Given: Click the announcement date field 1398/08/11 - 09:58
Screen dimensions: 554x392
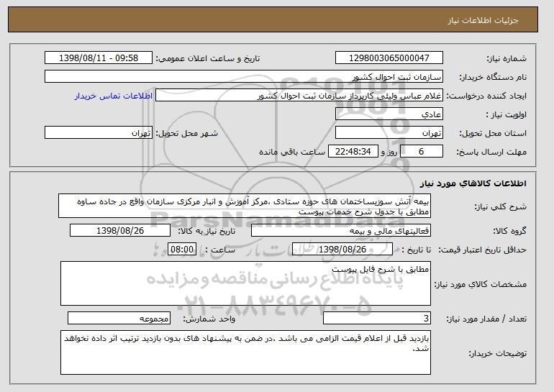Looking at the screenshot, I should tap(99, 58).
